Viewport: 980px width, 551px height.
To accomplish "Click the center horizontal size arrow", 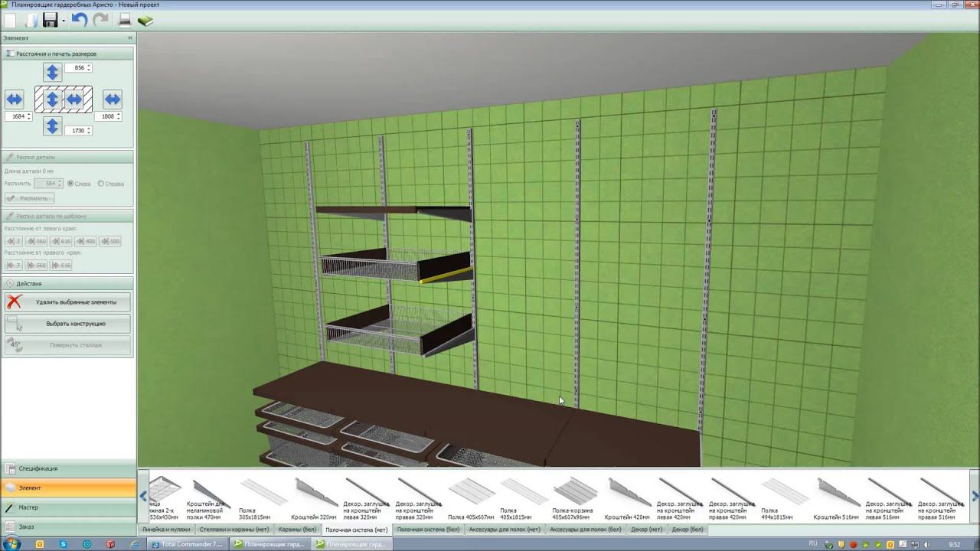I will (x=73, y=99).
